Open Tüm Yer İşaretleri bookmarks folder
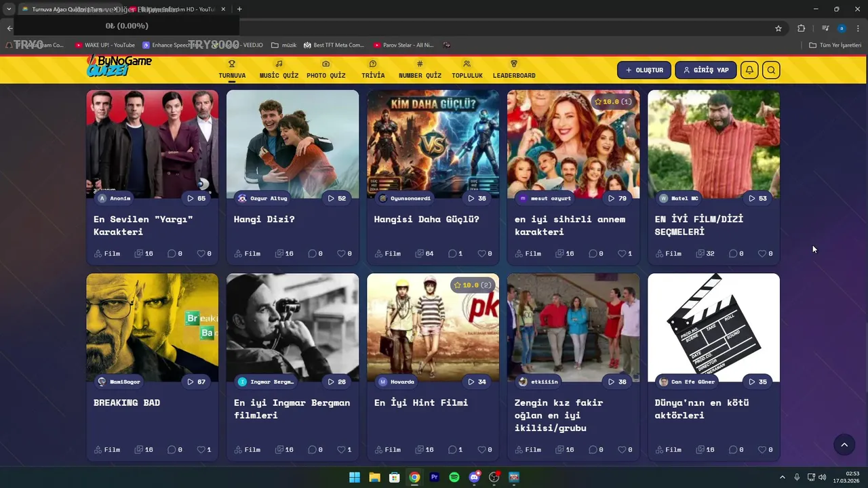 pos(835,45)
